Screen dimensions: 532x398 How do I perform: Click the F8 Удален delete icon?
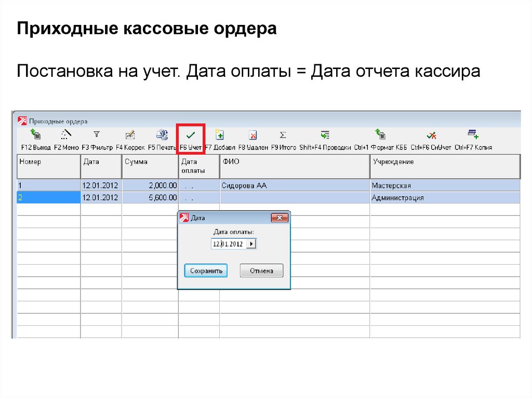253,135
